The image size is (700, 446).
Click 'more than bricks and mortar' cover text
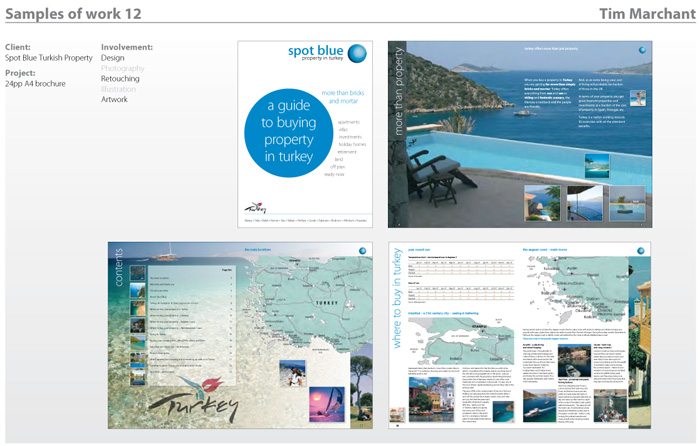(343, 97)
